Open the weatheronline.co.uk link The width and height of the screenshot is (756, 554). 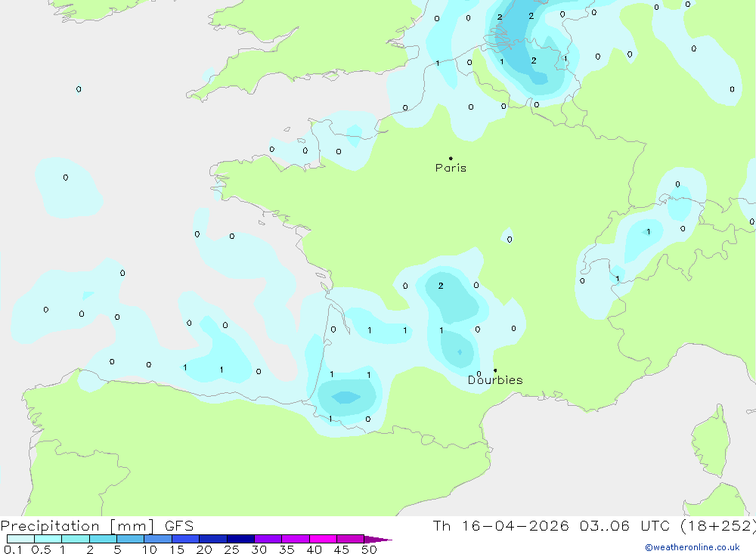(x=692, y=547)
